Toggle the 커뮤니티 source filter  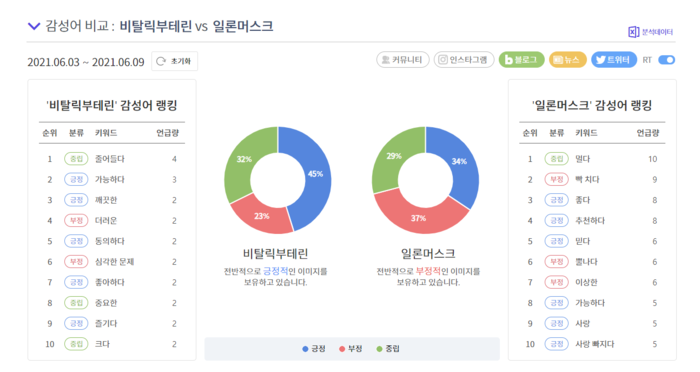[x=403, y=60]
